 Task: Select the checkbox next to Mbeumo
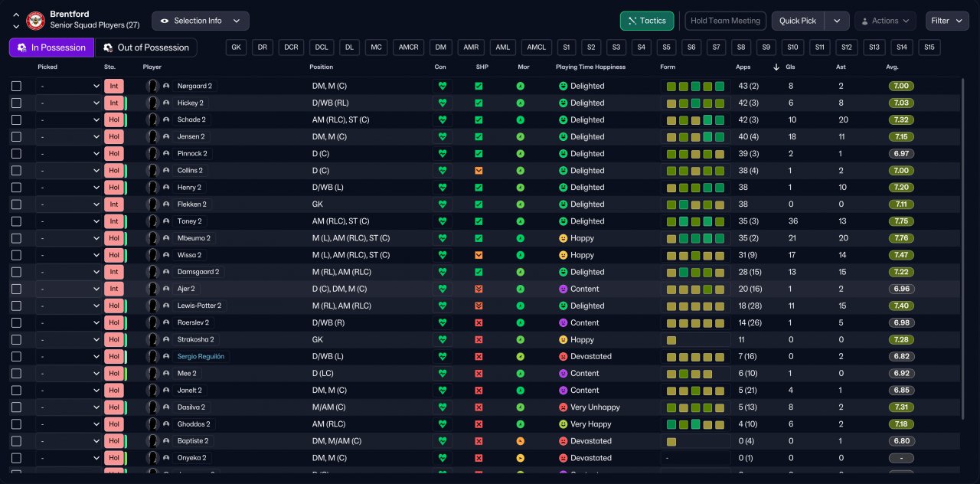tap(16, 238)
